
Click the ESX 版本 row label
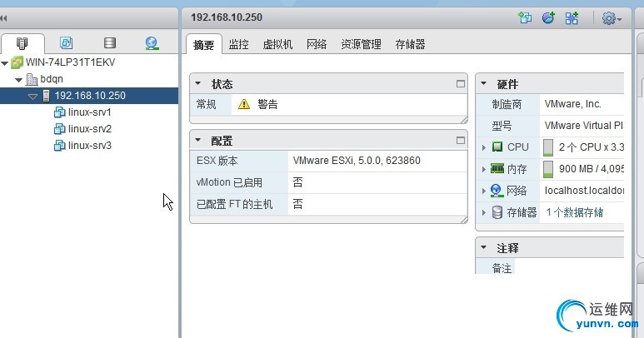coord(217,161)
